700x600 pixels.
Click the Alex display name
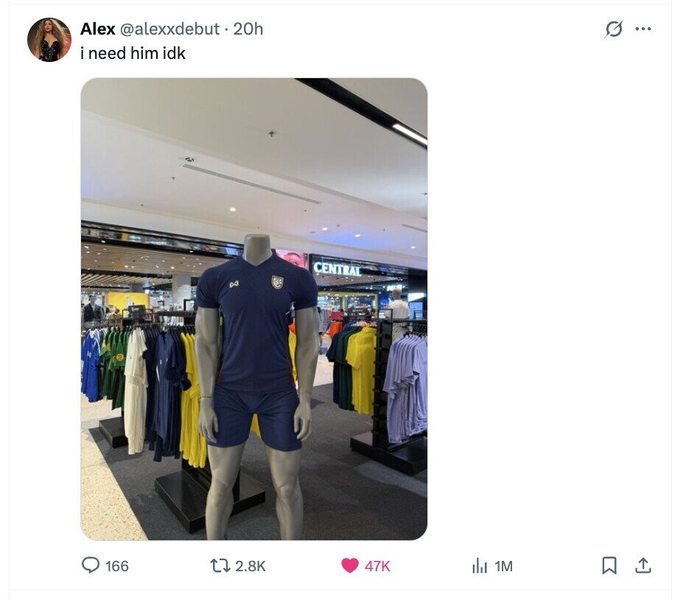(x=98, y=29)
